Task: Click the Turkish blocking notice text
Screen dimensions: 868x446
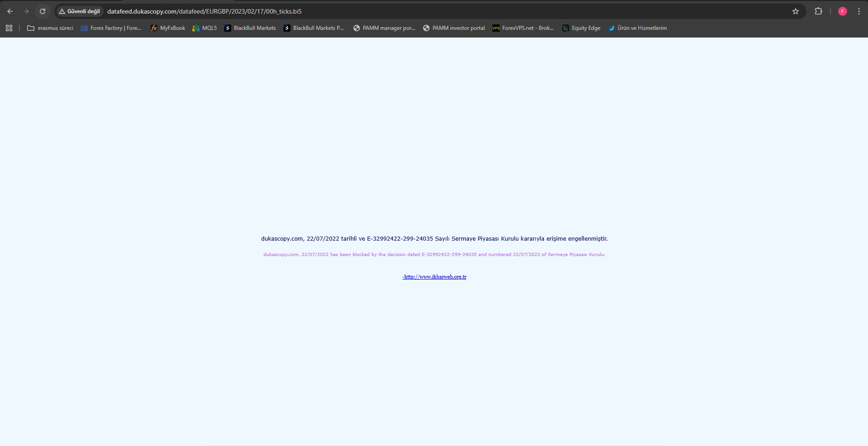Action: tap(434, 238)
